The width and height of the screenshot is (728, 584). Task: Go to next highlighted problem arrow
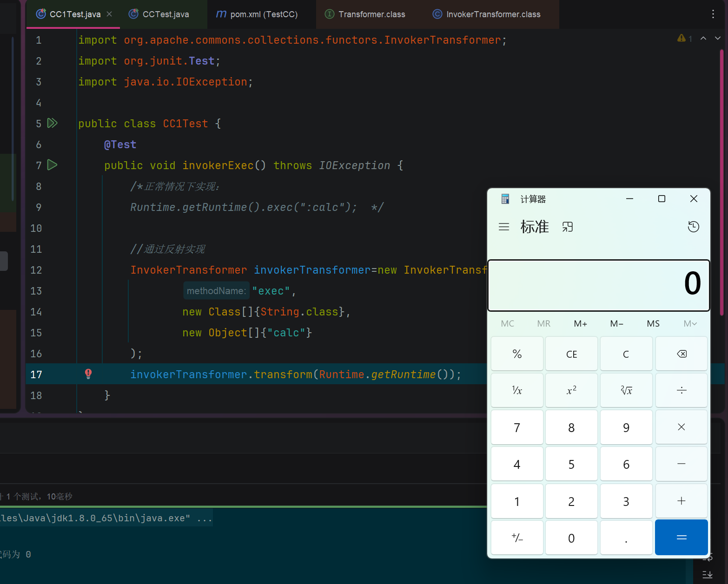(718, 38)
